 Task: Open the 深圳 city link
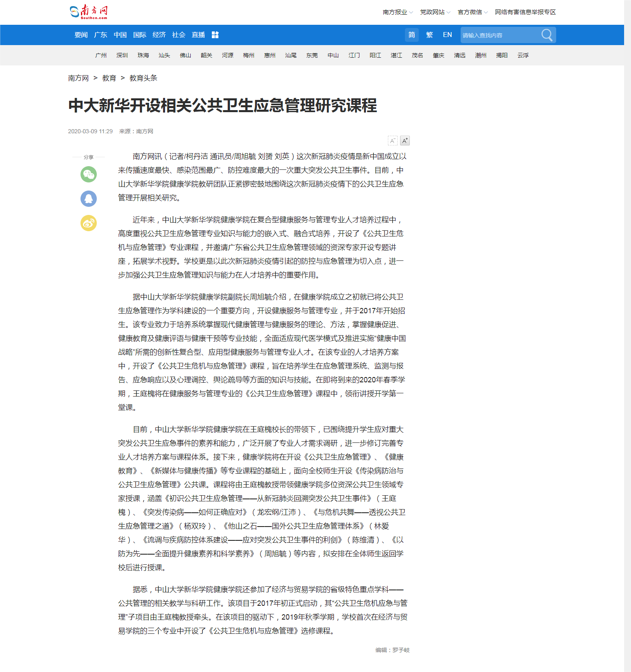[x=122, y=55]
